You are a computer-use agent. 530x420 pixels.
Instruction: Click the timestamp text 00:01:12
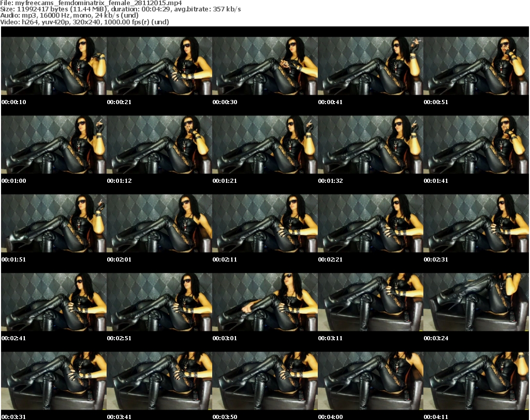[119, 181]
